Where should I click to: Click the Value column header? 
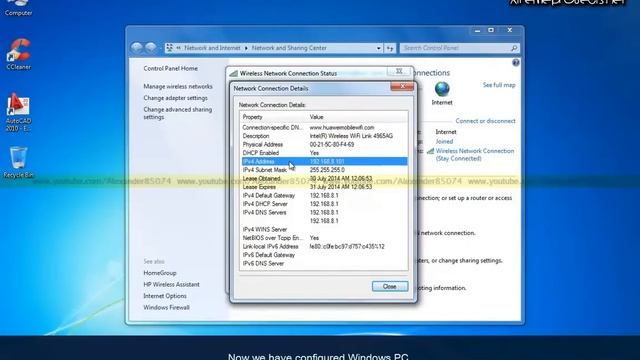pyautogui.click(x=358, y=117)
